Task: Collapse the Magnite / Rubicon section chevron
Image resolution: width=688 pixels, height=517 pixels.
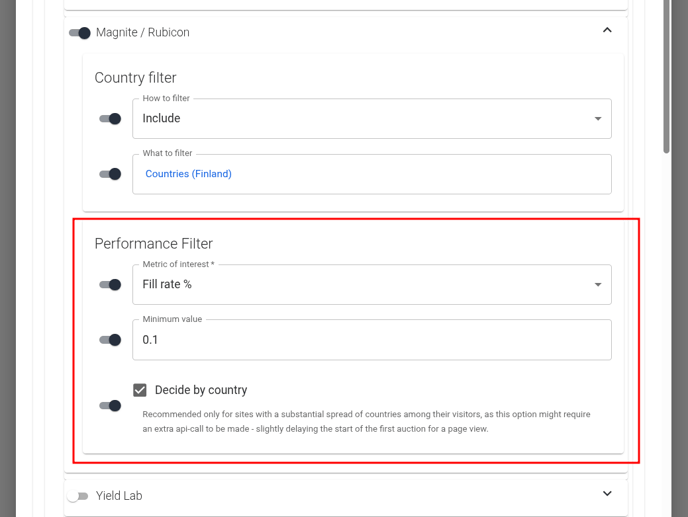Action: pyautogui.click(x=607, y=31)
